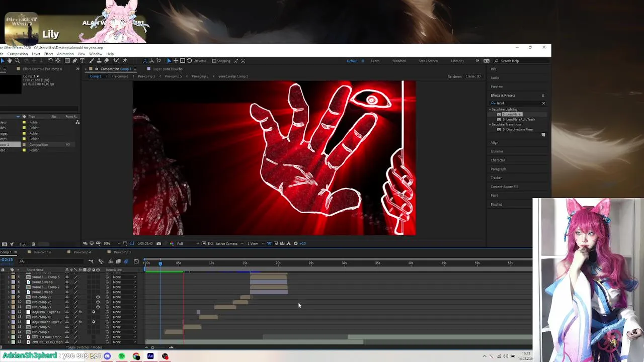Open the Layer menu
Screen dimensions: 644x362
point(36,54)
